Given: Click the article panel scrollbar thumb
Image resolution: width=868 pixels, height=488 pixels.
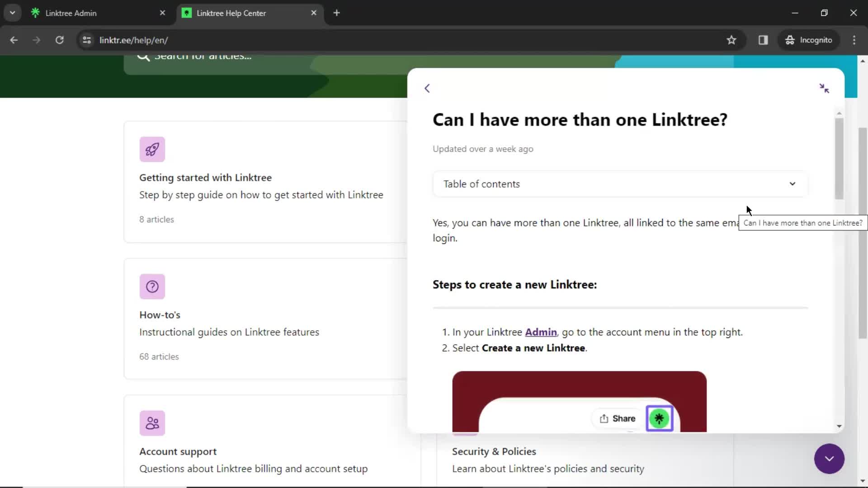Looking at the screenshot, I should (x=839, y=158).
